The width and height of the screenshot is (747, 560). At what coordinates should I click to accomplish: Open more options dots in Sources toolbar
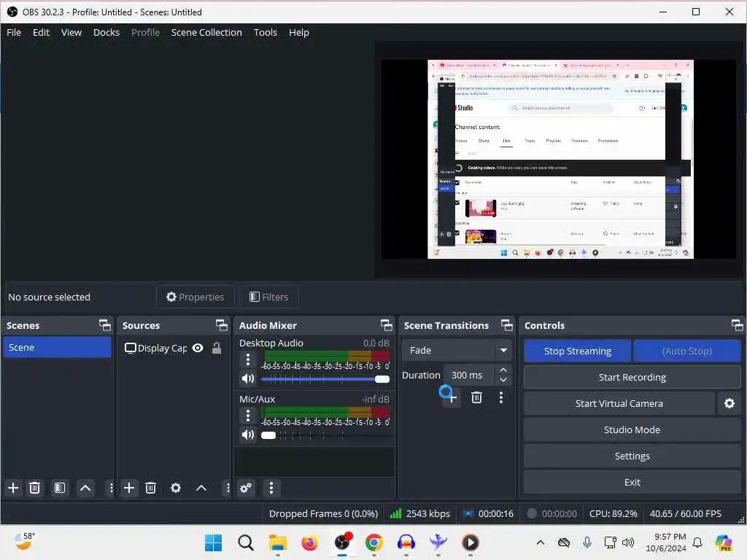click(x=228, y=488)
